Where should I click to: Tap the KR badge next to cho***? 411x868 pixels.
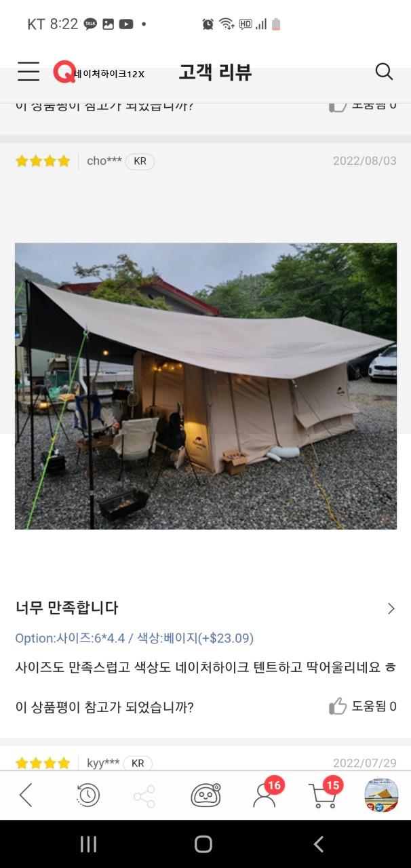[140, 161]
